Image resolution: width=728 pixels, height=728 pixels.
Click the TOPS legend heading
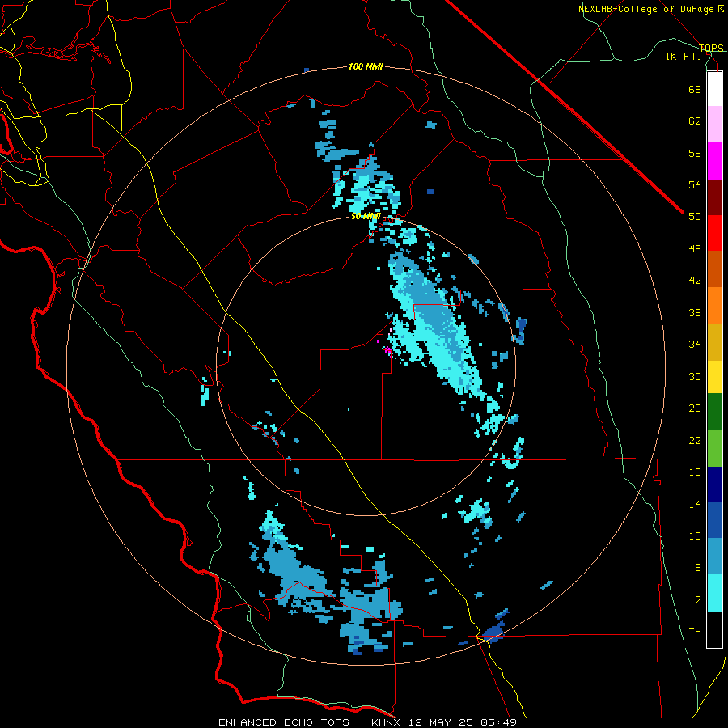click(x=711, y=48)
